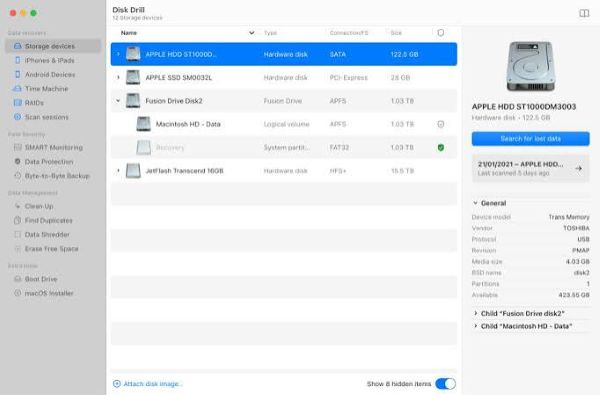Screen dimensions: 600x395
Task: Open Storage devices in sidebar
Action: coord(53,46)
